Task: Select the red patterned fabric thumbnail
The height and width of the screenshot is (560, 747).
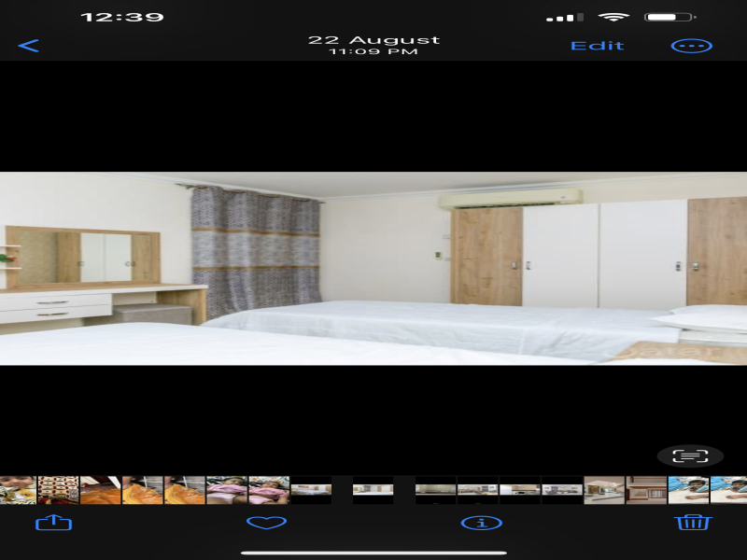Action: click(58, 490)
